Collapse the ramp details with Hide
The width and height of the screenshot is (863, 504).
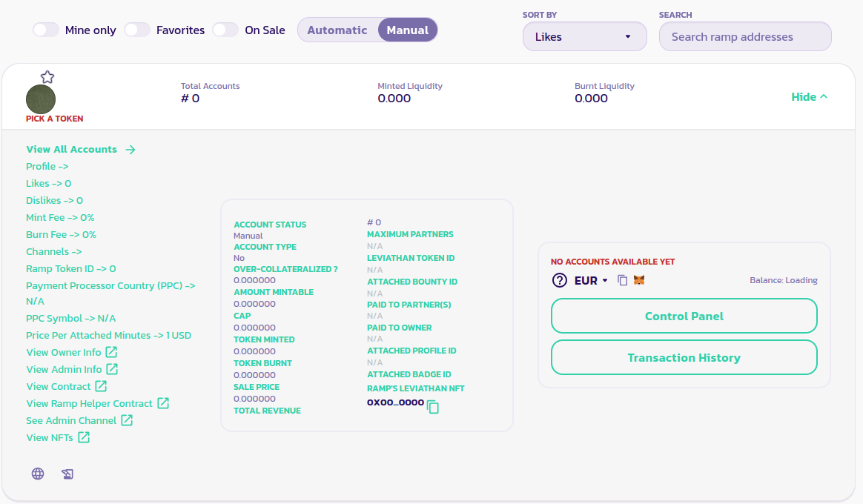pos(809,97)
